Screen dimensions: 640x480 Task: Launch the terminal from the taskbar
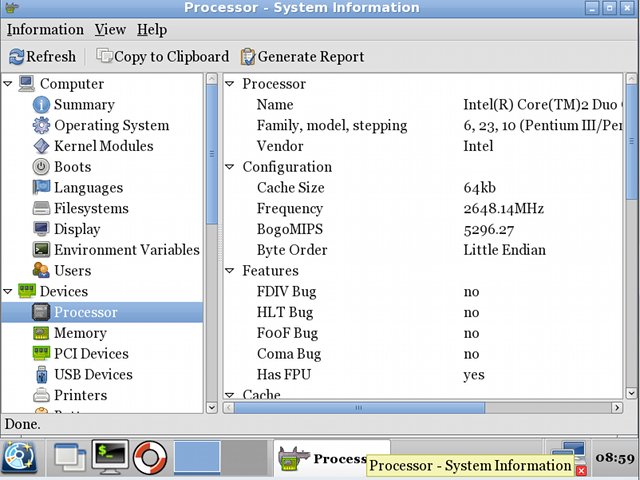coord(110,457)
